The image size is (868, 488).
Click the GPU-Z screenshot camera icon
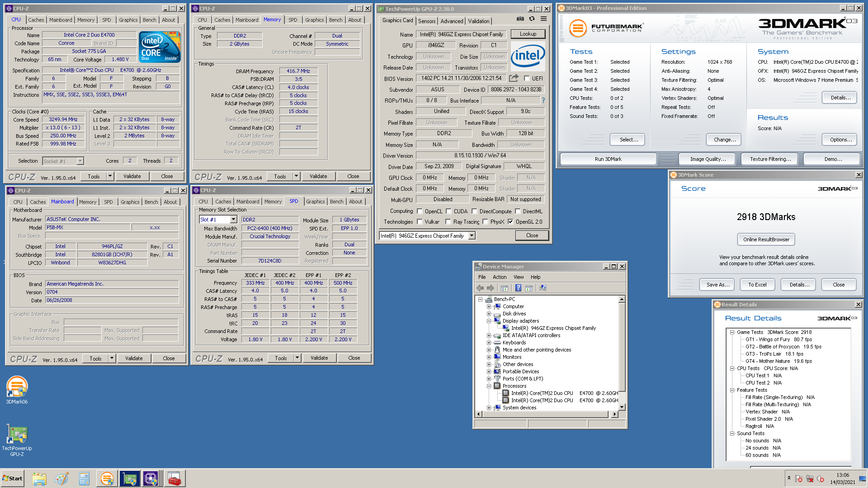tap(520, 19)
